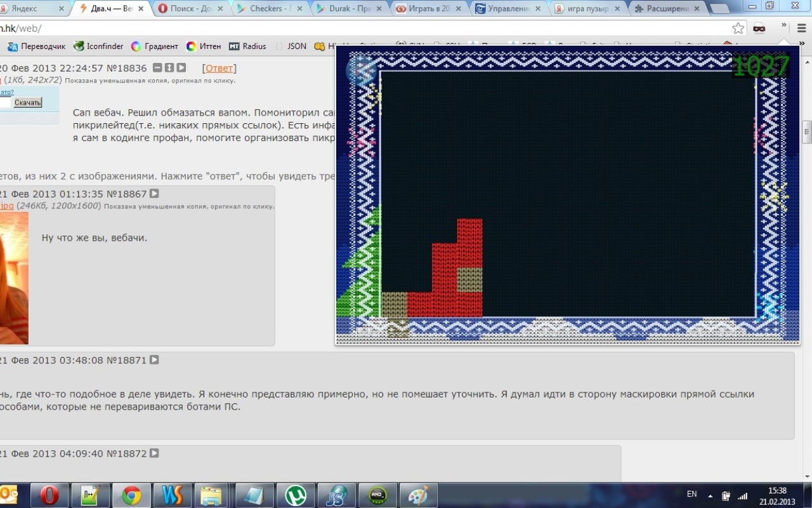Click the network signal tray icon

click(742, 496)
